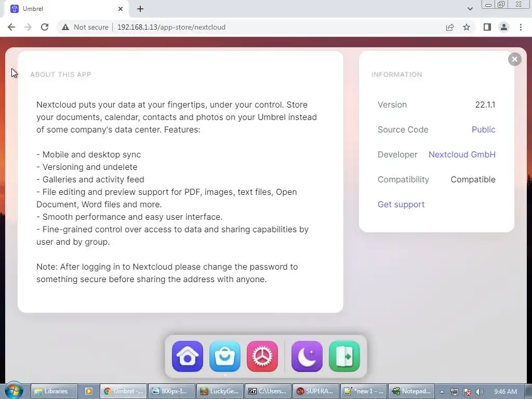532x399 pixels.
Task: Open the 7-Zip C:\Users taskbar window
Action: click(x=268, y=391)
